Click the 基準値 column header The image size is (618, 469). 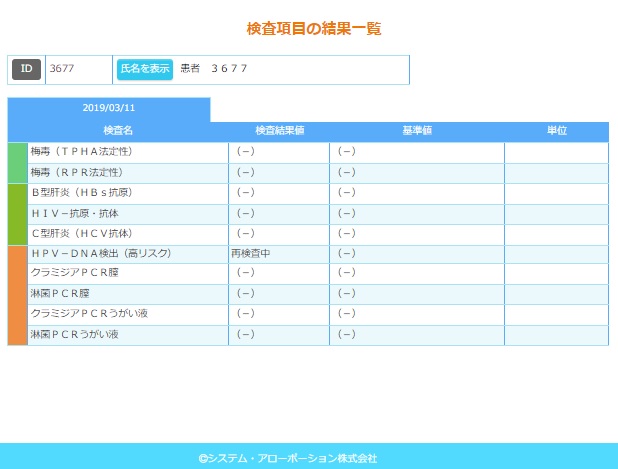[416, 131]
